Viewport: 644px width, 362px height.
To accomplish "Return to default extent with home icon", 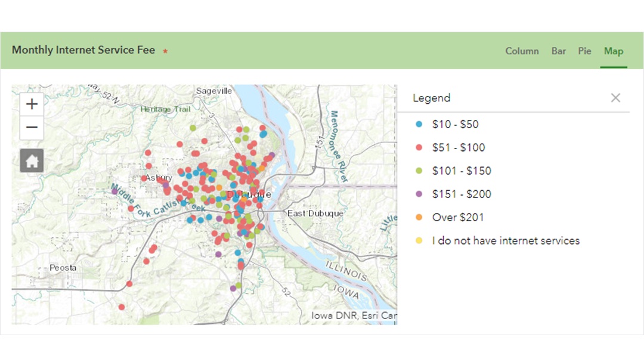I will coord(31,160).
